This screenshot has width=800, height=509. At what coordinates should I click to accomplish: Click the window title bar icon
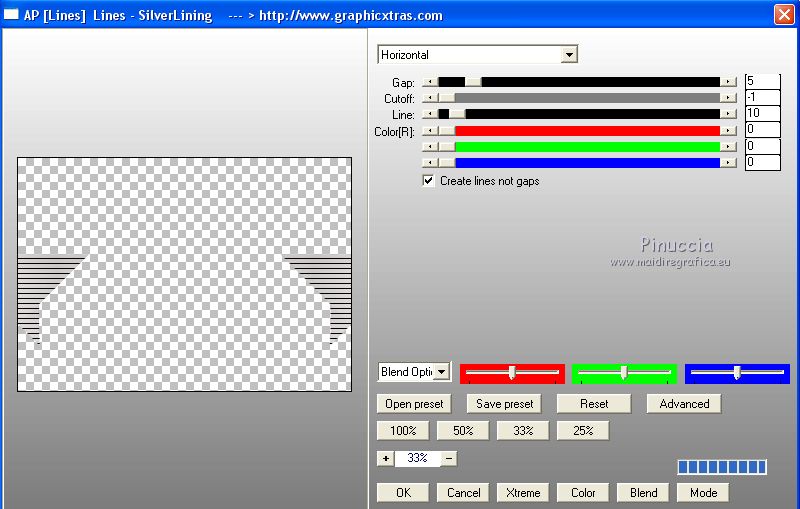[11, 14]
